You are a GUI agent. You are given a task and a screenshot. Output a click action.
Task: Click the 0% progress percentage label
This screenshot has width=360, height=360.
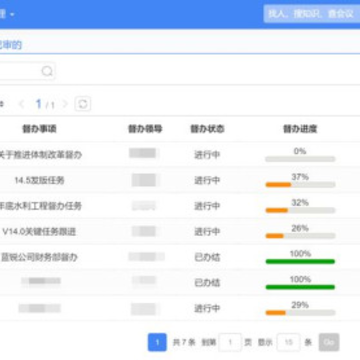(300, 151)
